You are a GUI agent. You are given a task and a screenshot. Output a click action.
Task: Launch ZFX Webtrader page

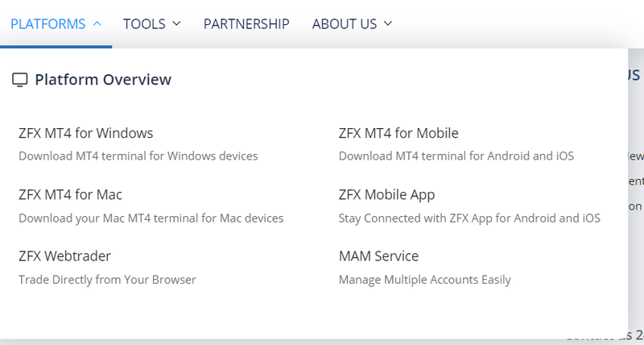pyautogui.click(x=65, y=256)
